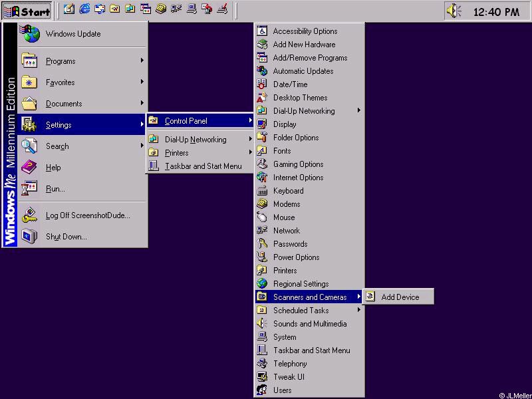Expand the Programs submenu arrow
This screenshot has height=399, width=532.
coord(142,61)
